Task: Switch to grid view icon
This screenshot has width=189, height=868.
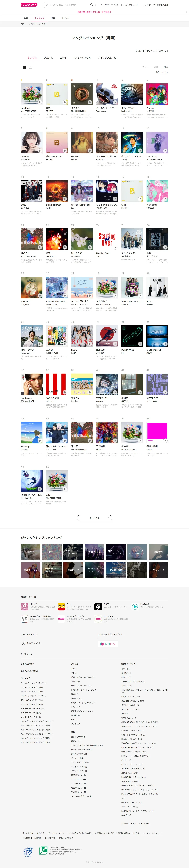Action: (24, 67)
